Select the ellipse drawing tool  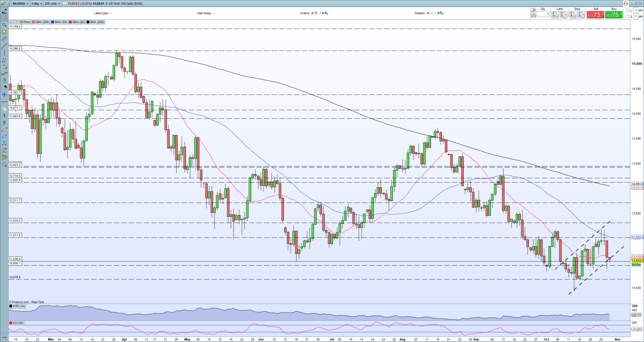4,130
